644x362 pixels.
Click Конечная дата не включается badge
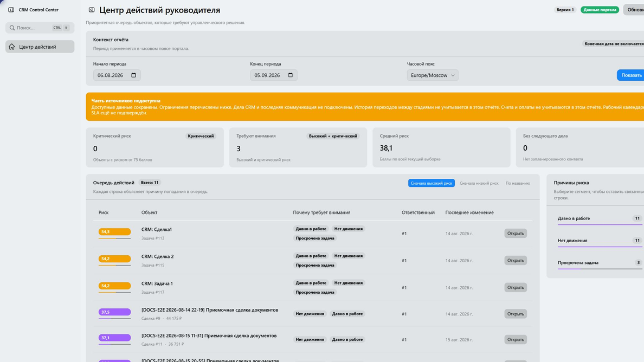[x=613, y=44]
